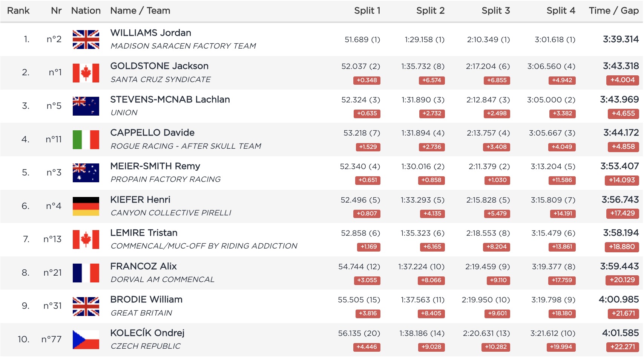
Task: Click the +4.004 gap badge for Goldstone
Action: 623,80
